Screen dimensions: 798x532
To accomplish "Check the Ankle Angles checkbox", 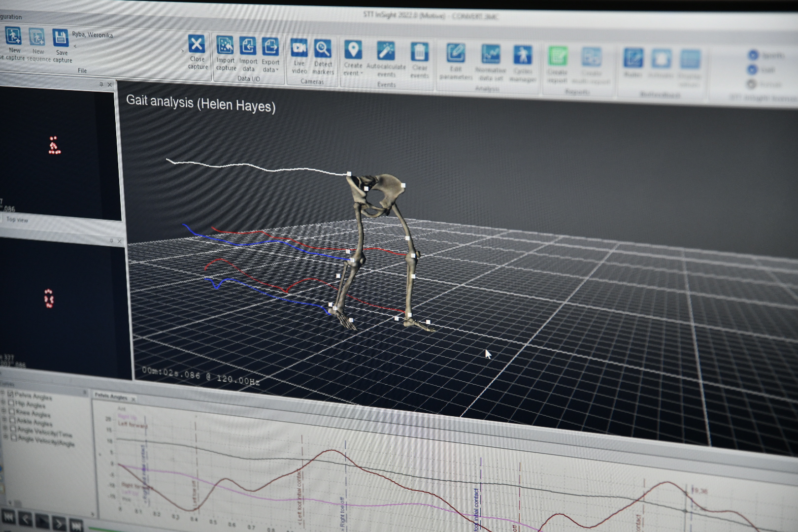I will [x=13, y=420].
